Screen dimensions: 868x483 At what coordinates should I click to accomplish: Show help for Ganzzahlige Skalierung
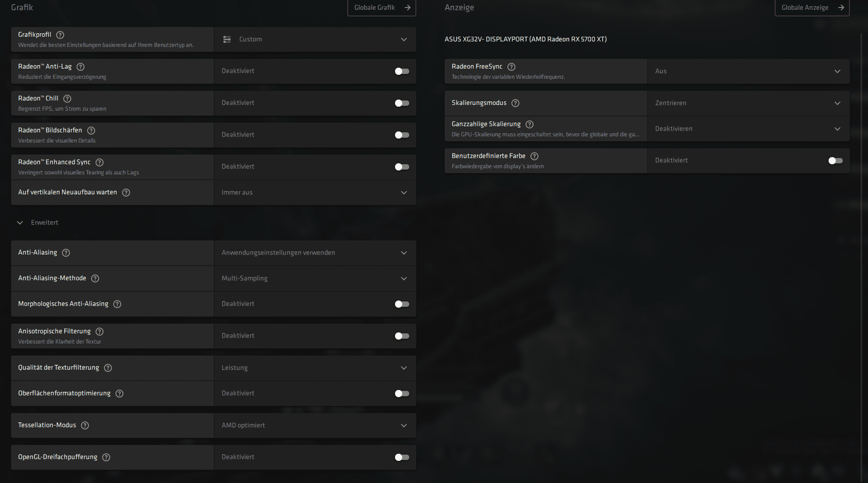530,124
